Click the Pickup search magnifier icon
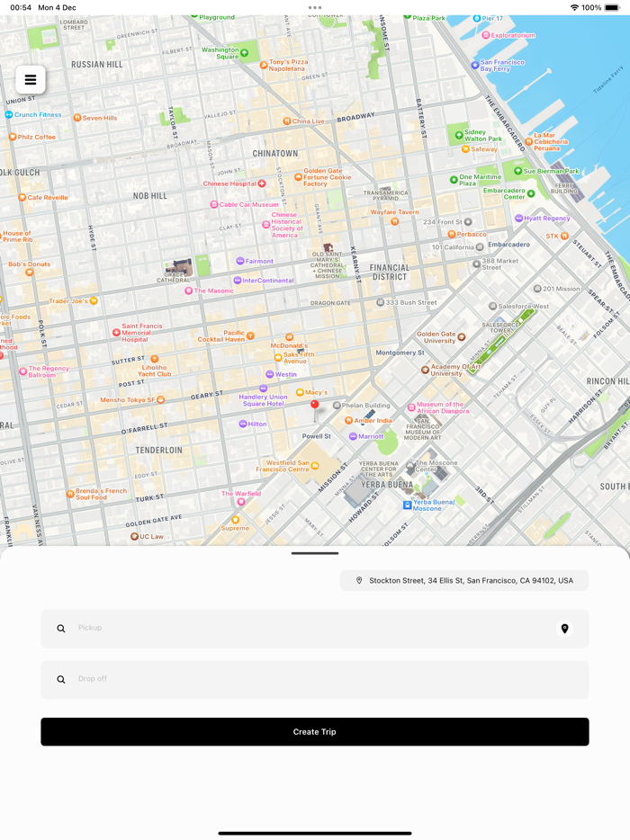 [61, 629]
